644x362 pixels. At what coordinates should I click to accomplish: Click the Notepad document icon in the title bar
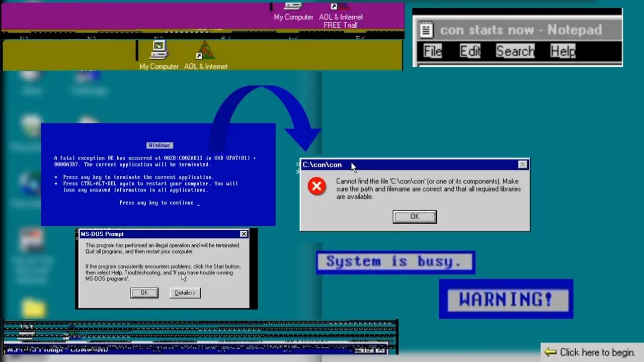point(426,29)
